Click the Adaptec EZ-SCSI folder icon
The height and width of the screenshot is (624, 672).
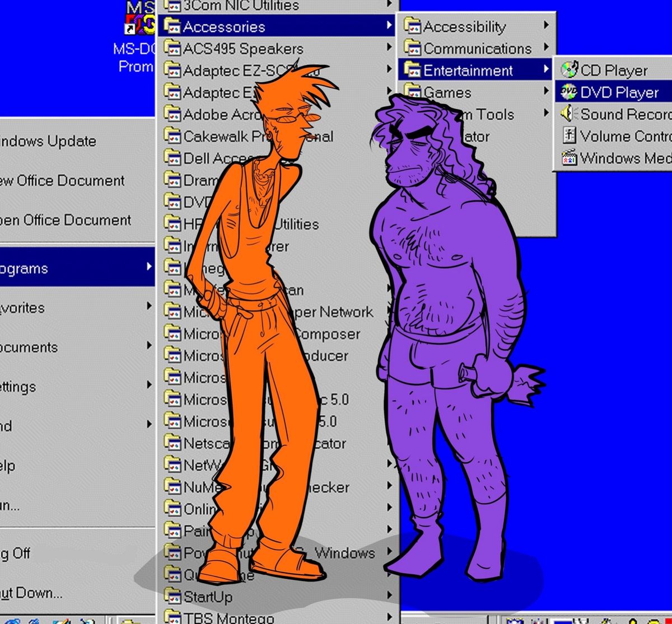172,70
